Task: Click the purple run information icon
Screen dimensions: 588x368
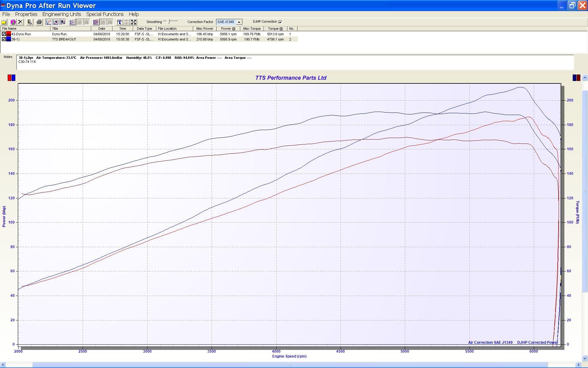Action: 13,22
